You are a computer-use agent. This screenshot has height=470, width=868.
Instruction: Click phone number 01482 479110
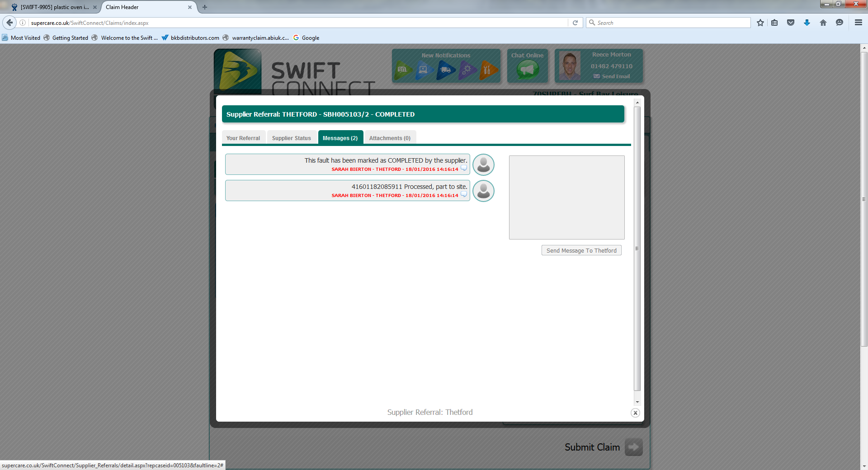click(612, 66)
